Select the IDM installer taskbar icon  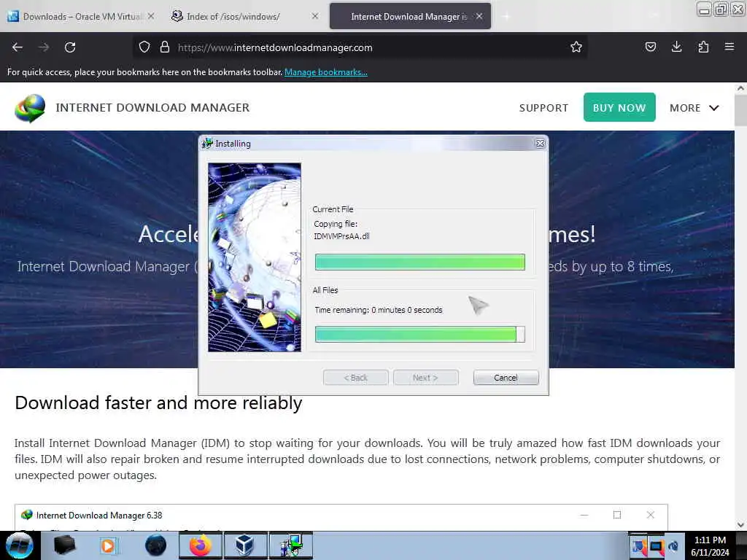click(x=290, y=545)
